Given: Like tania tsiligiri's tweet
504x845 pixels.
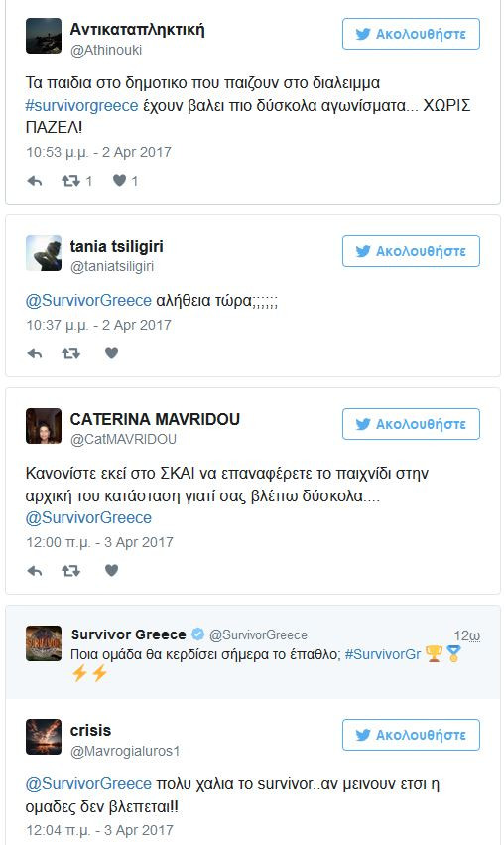Looking at the screenshot, I should point(111,352).
